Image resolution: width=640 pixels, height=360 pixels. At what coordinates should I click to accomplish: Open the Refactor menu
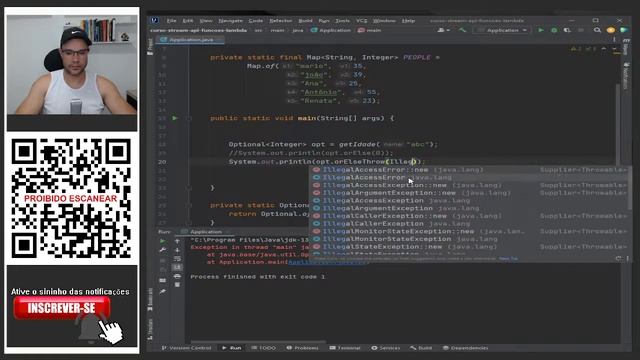pyautogui.click(x=280, y=20)
